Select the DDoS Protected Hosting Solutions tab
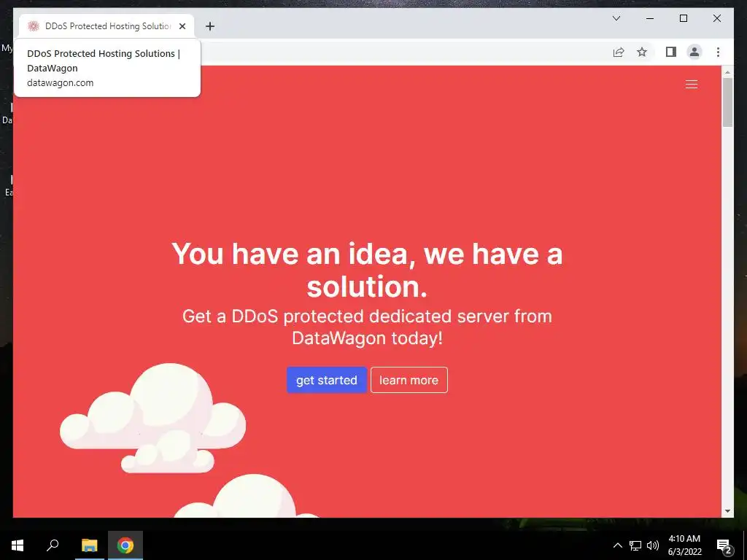The height and width of the screenshot is (560, 747). [x=107, y=26]
